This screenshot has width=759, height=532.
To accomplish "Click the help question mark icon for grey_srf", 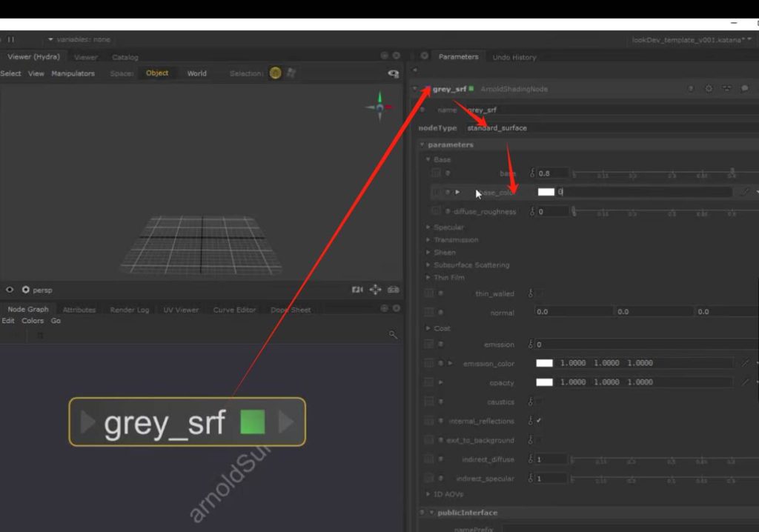I will tap(691, 89).
